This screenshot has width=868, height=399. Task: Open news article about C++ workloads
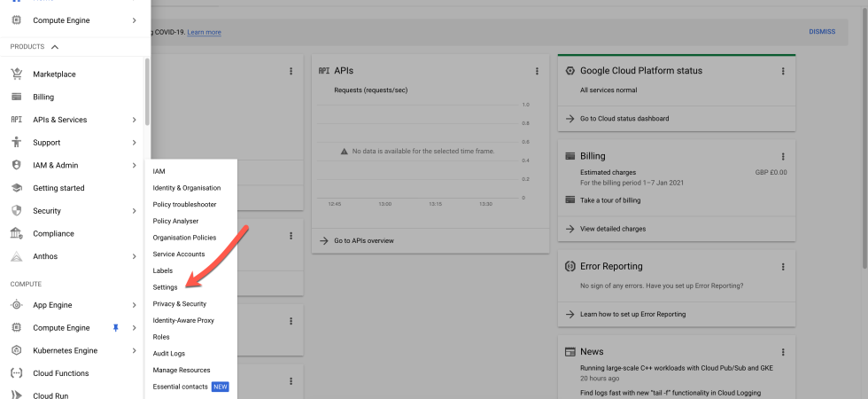tap(677, 368)
